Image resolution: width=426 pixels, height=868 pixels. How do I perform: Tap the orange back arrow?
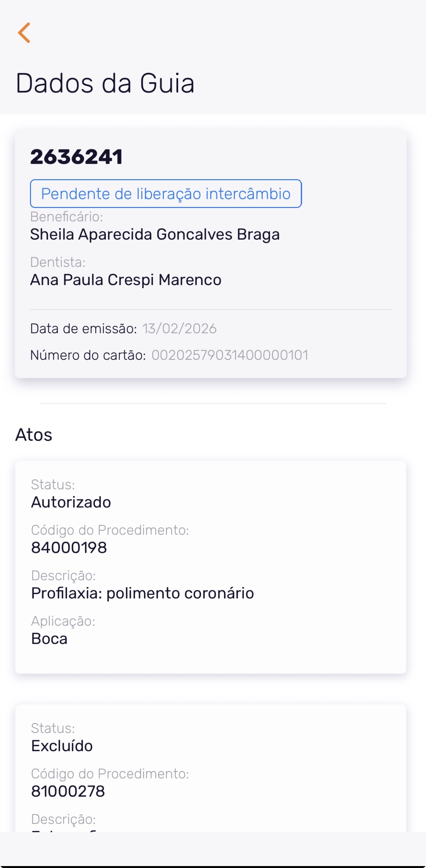(24, 33)
